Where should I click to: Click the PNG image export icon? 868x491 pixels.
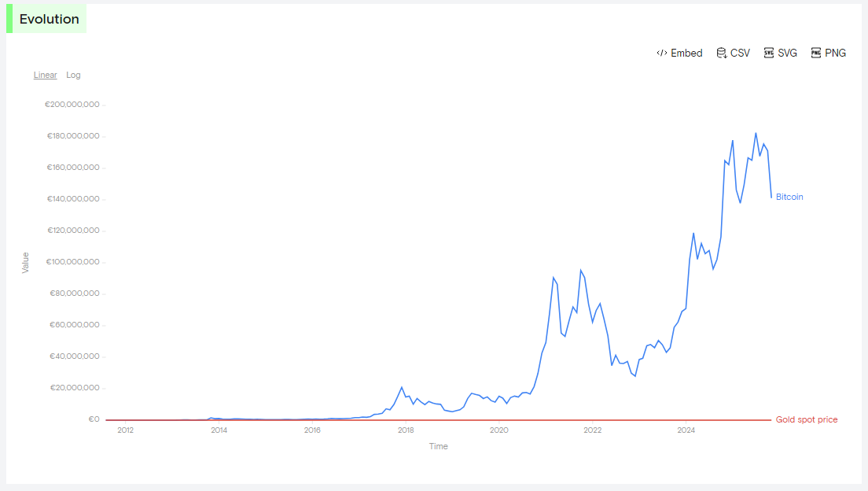816,54
